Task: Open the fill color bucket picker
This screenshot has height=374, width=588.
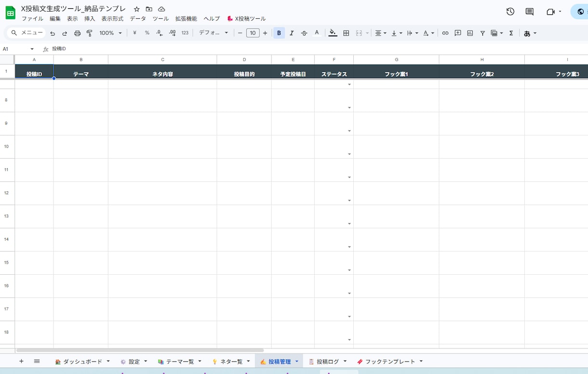Action: [x=333, y=33]
